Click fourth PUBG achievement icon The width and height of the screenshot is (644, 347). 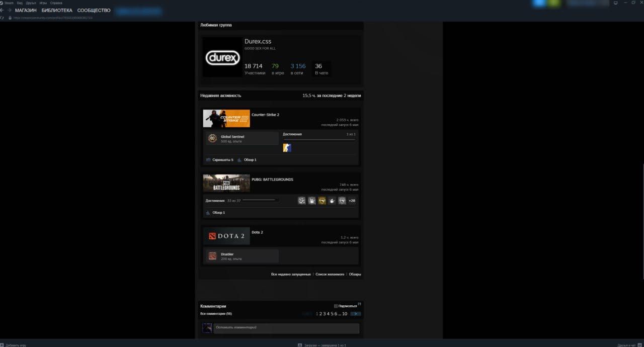pos(332,201)
